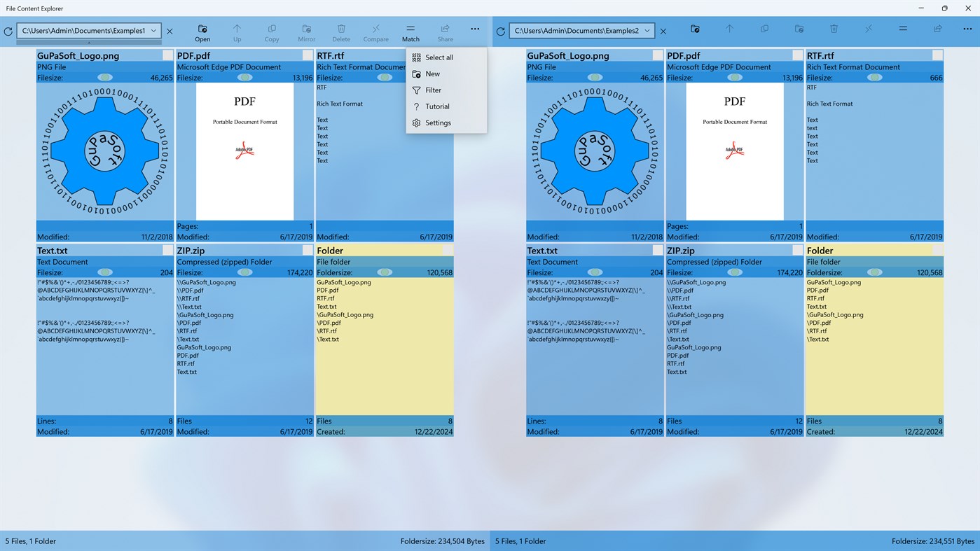Click Filter in the open menu
This screenshot has height=551, width=980.
(x=433, y=90)
